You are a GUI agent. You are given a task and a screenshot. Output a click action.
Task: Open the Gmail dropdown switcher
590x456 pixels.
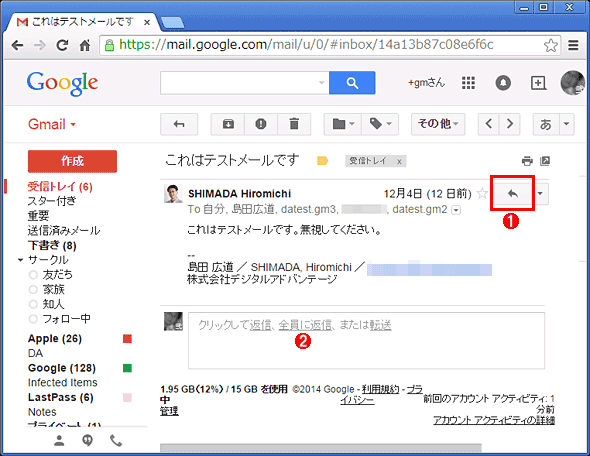coord(52,124)
